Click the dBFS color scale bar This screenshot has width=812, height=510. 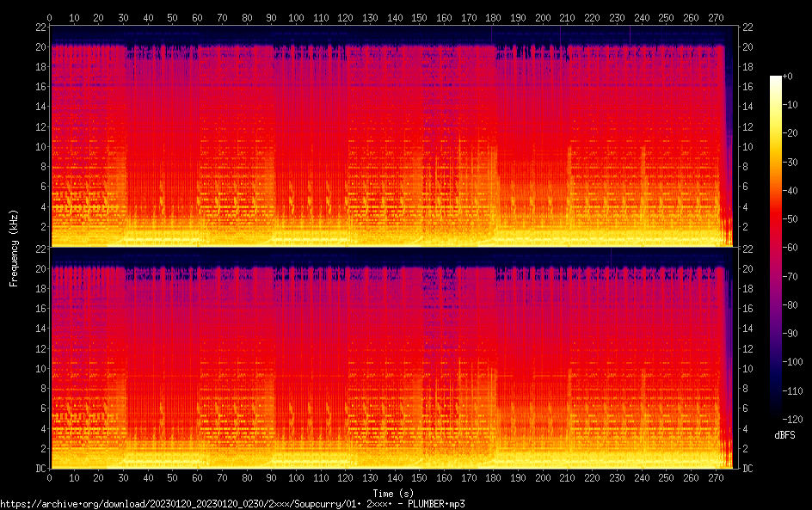pos(776,250)
